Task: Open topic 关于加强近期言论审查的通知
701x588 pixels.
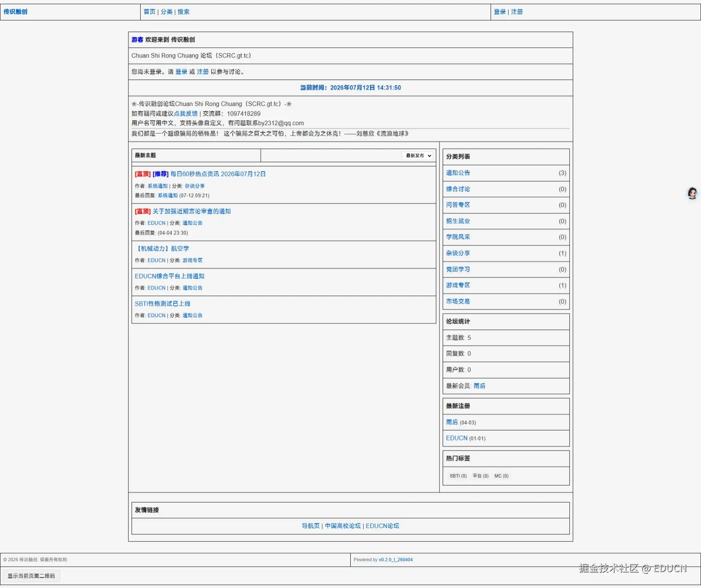Action: (192, 211)
